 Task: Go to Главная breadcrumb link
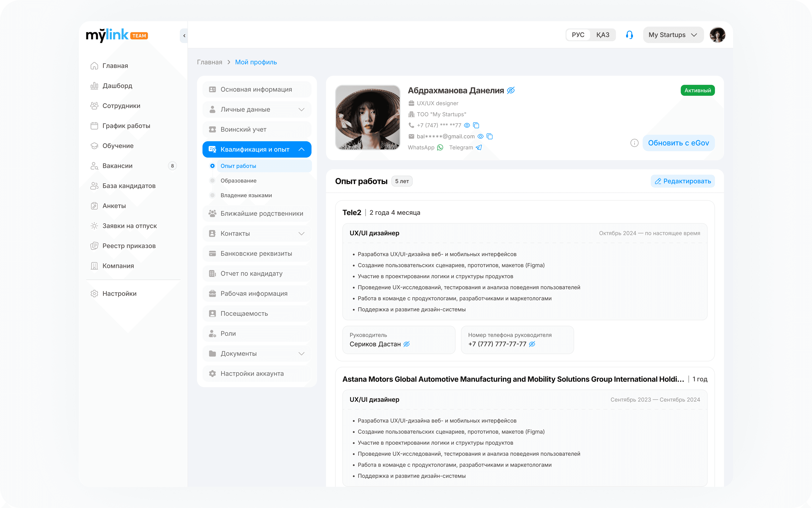point(209,62)
